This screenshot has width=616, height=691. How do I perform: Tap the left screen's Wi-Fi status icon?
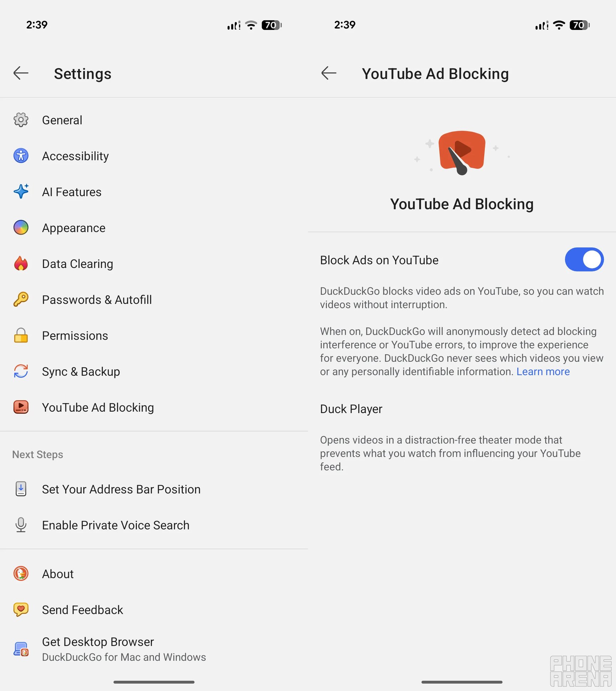pos(251,25)
